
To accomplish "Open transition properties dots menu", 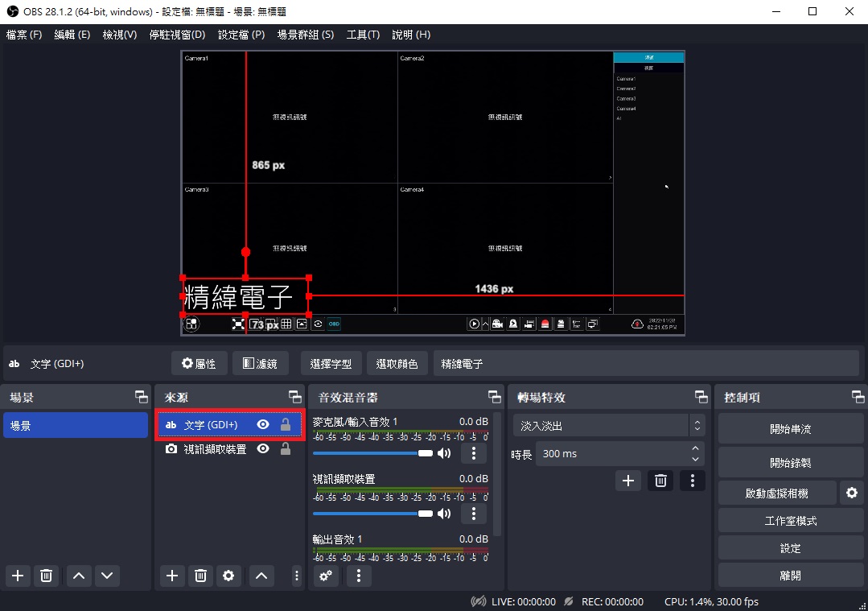I will [x=693, y=481].
